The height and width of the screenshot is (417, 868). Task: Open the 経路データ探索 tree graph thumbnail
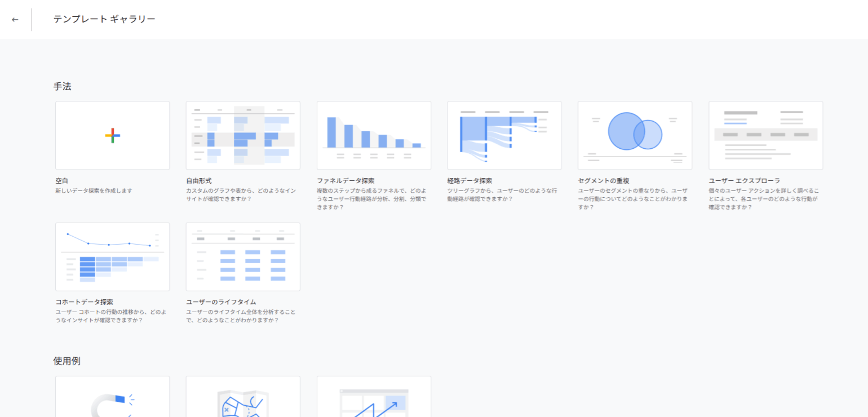coord(504,135)
